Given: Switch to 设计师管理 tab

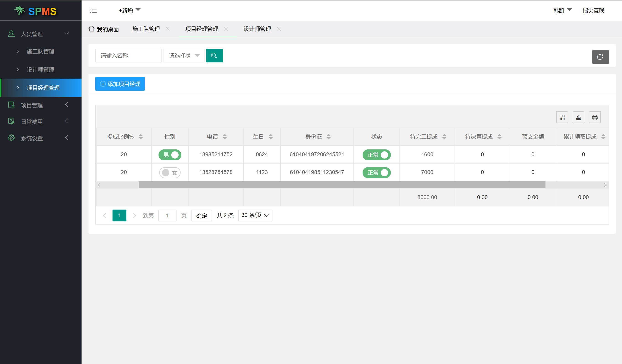Looking at the screenshot, I should point(257,29).
